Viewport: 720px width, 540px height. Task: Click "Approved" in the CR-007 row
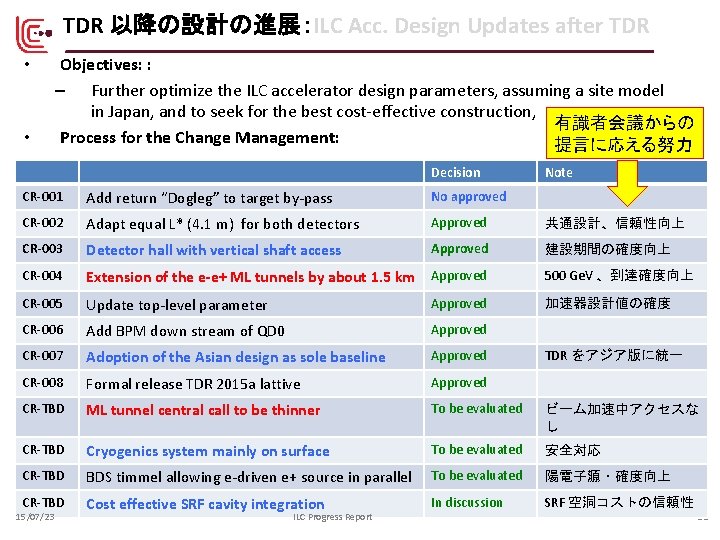(459, 356)
